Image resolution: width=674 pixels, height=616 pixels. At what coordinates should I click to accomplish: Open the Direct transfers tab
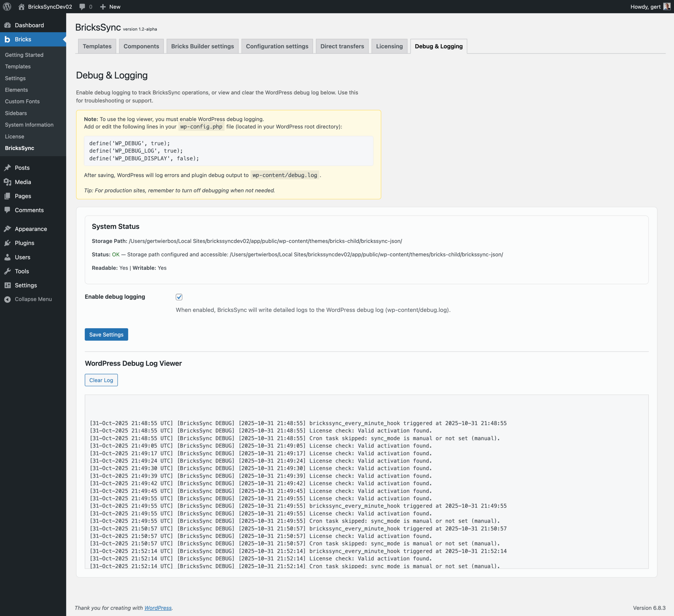click(342, 46)
